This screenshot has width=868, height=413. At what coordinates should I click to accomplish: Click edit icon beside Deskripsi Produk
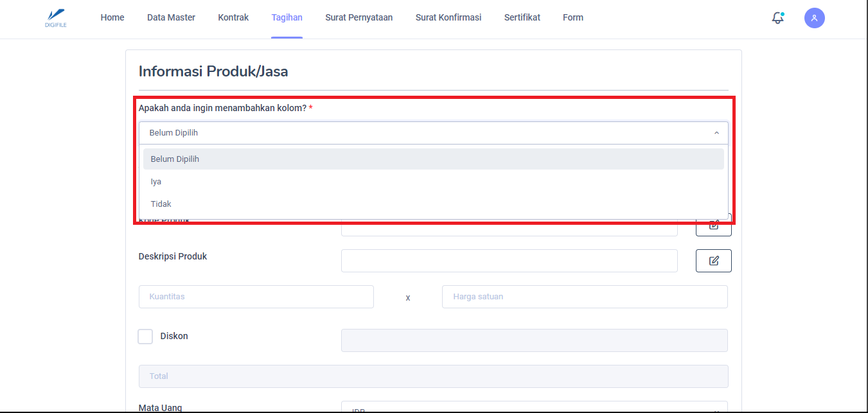(713, 261)
